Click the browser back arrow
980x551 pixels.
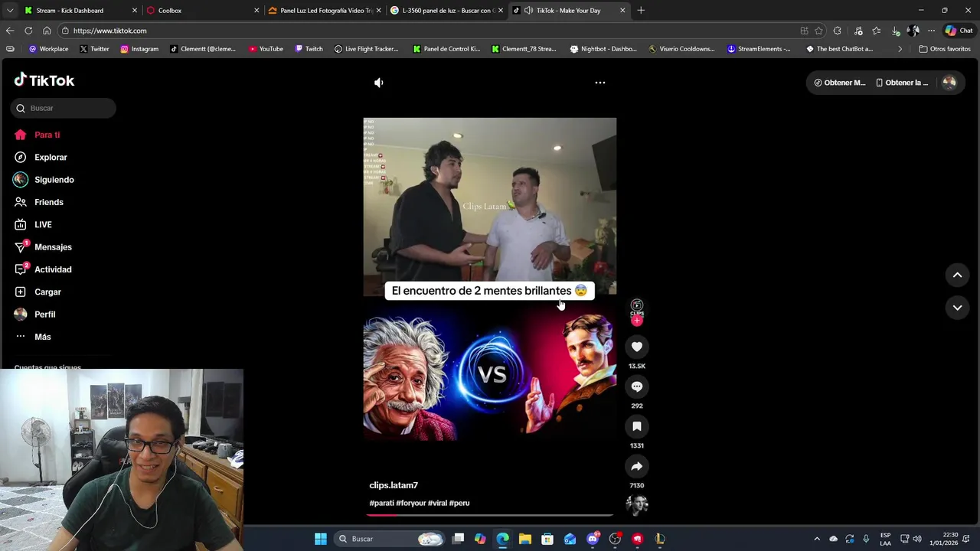tap(9, 31)
